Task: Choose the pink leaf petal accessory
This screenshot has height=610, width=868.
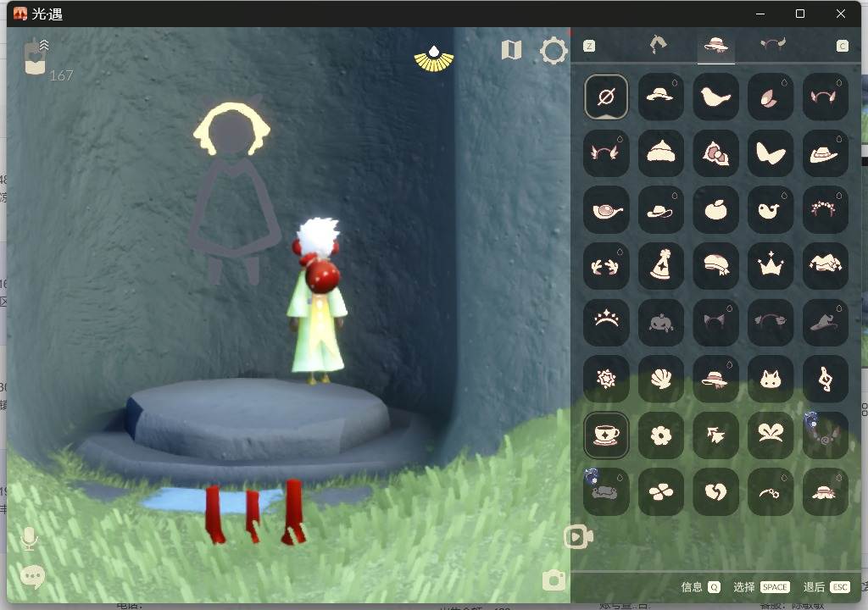Action: [771, 97]
